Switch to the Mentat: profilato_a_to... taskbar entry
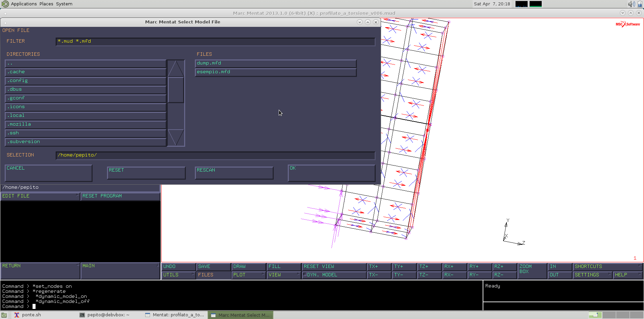This screenshot has width=644, height=319. tap(175, 315)
